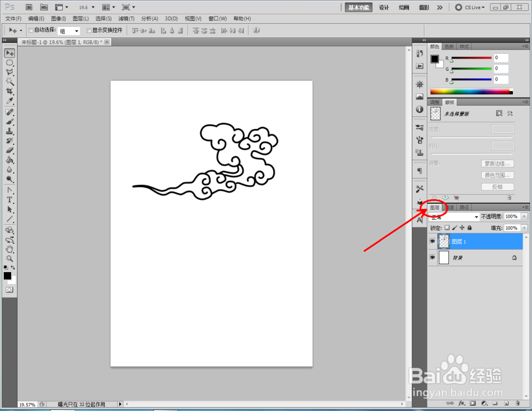Toggle lock transparent pixels
This screenshot has width=532, height=411.
(x=447, y=227)
